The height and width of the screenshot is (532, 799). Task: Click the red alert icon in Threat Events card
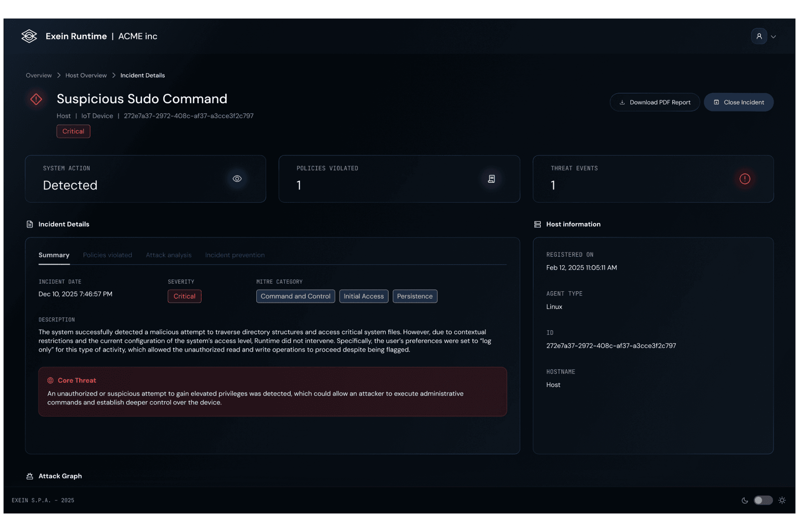tap(744, 179)
